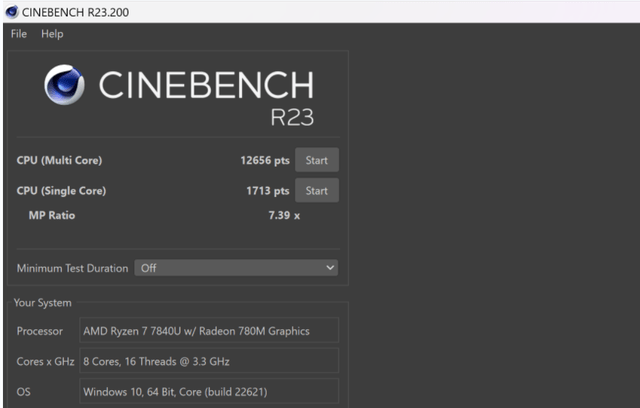Click the Cores x GHz field
Screen dimensions: 640x408
pos(209,361)
